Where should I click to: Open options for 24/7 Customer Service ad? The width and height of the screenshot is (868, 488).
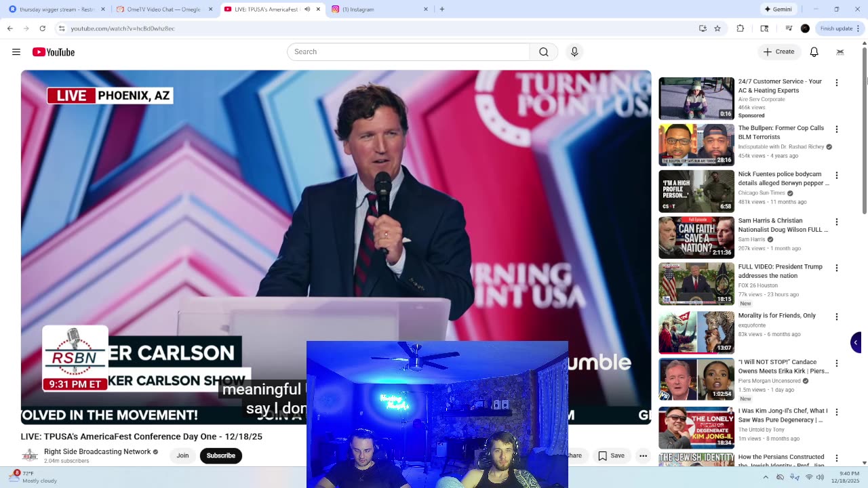pos(837,83)
